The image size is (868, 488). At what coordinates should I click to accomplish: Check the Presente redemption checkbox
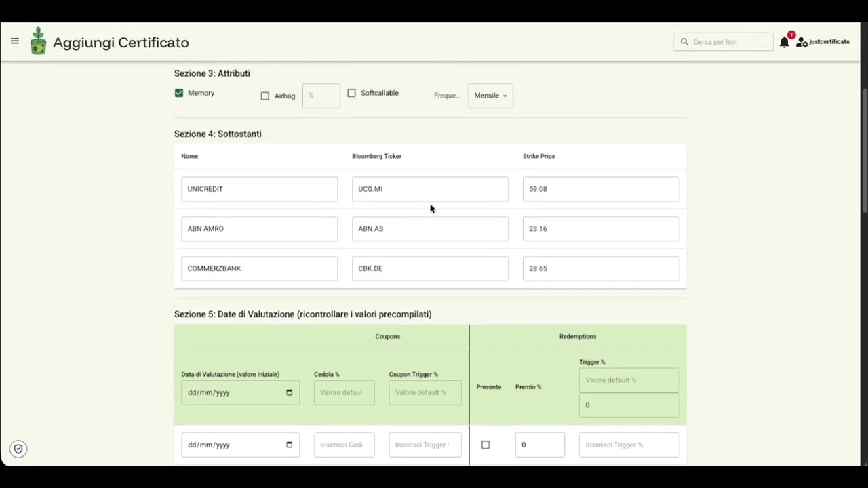[486, 445]
